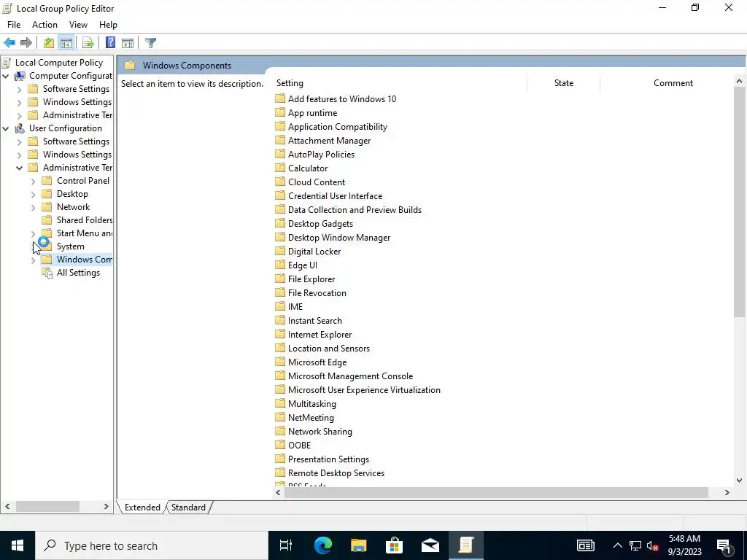This screenshot has height=560, width=747.
Task: Launch Microsoft Edge from taskbar
Action: (x=322, y=545)
